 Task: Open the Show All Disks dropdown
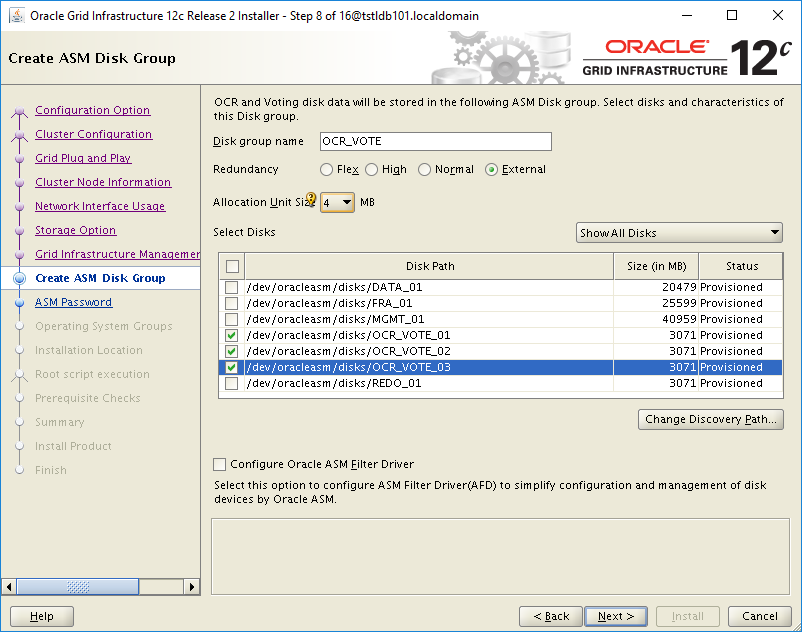[679, 233]
